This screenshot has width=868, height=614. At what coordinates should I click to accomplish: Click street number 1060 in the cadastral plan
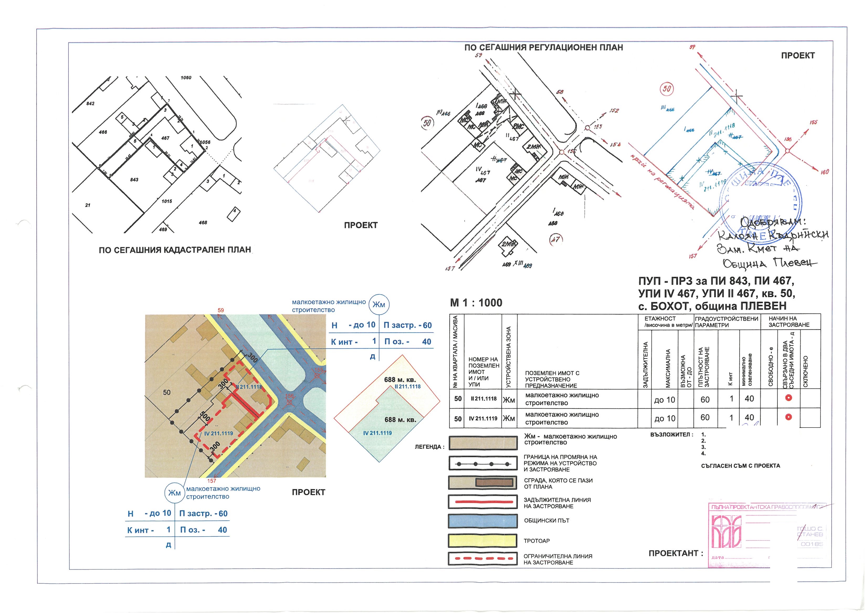pos(186,77)
